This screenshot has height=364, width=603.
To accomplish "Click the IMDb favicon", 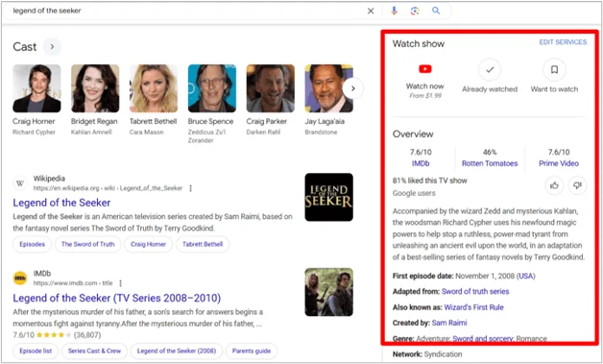I will coord(20,278).
